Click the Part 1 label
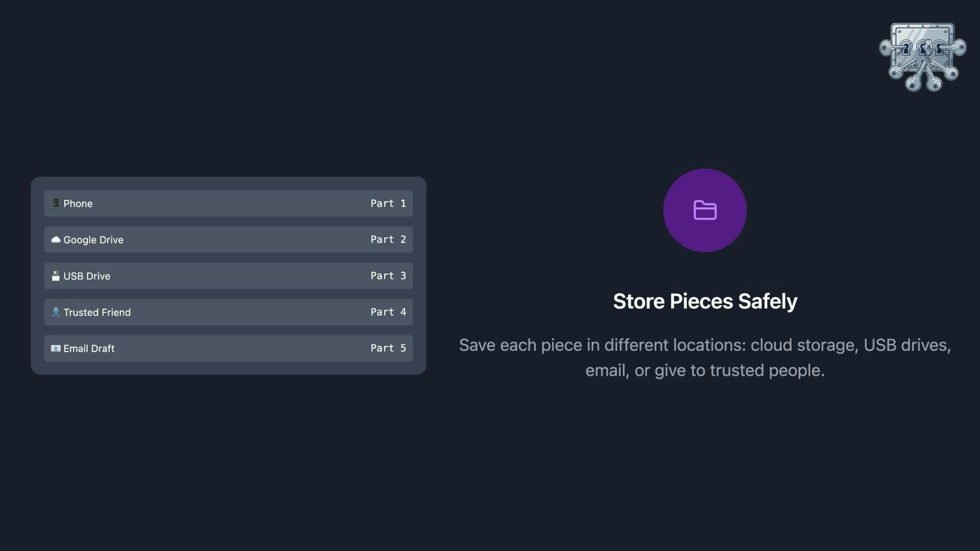Viewport: 980px width, 551px height. coord(388,204)
